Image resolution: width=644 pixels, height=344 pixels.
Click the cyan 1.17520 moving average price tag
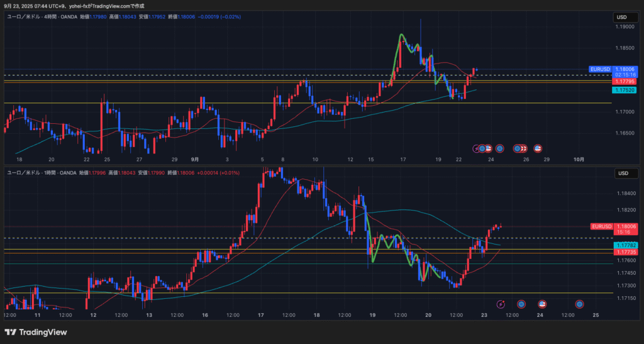(625, 91)
